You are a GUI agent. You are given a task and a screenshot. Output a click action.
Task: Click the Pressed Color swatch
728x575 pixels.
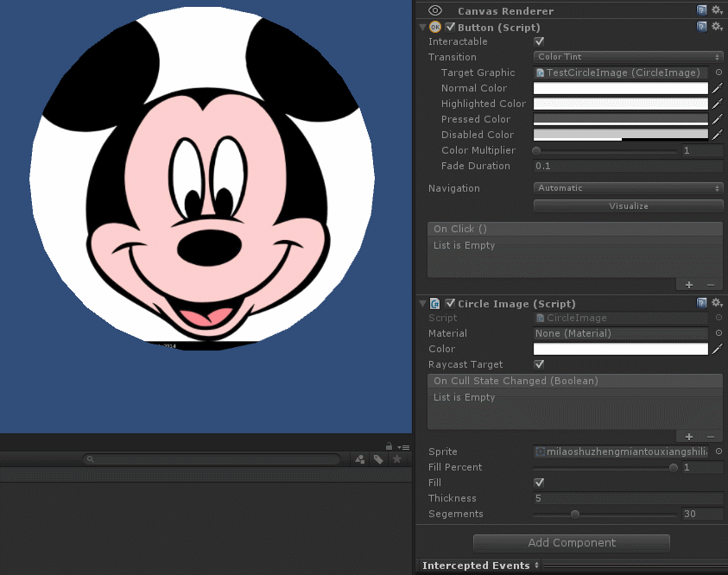(621, 119)
